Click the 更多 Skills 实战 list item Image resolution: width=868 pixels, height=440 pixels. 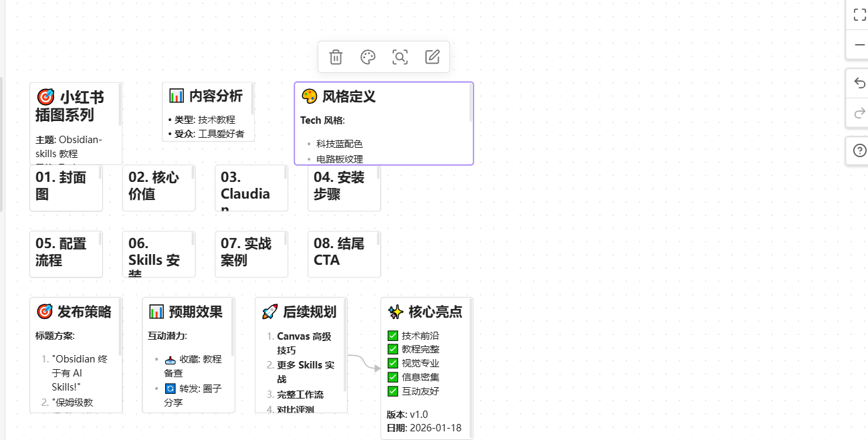306,372
